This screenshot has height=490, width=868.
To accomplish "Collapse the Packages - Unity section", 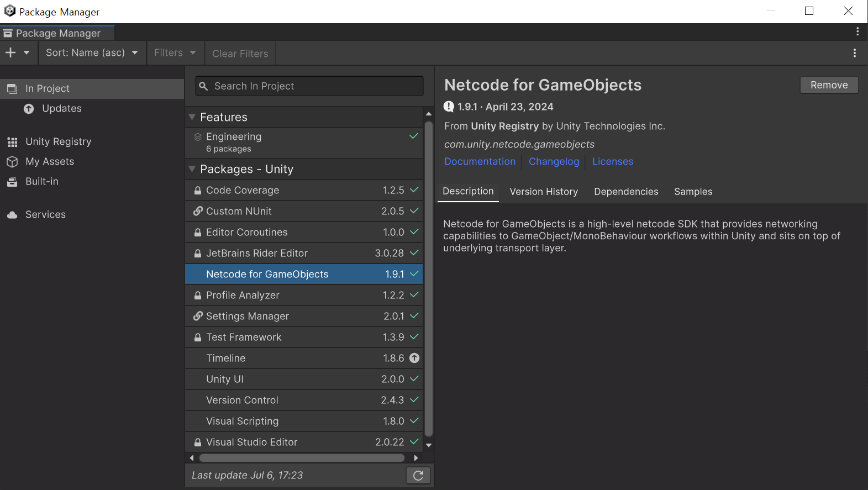I will (x=192, y=169).
